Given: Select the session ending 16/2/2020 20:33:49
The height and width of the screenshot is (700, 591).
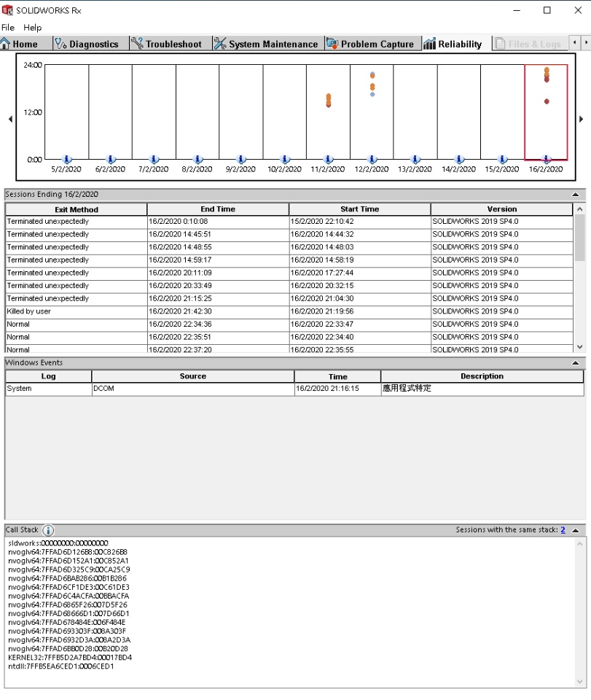Looking at the screenshot, I should [x=289, y=286].
